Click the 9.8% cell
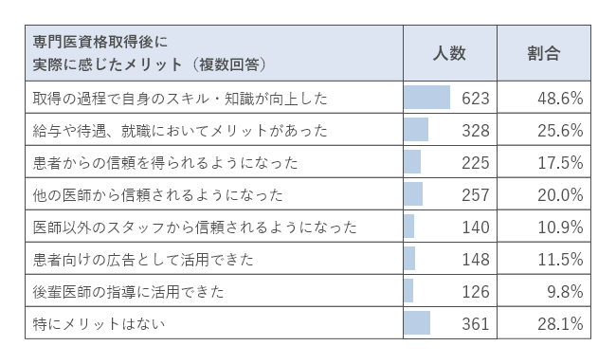 click(544, 291)
